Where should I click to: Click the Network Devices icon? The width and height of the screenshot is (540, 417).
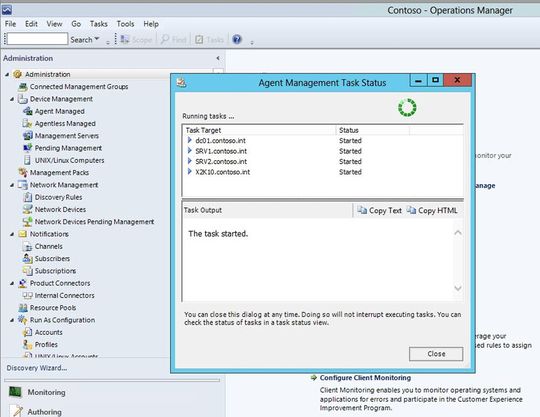pos(28,209)
